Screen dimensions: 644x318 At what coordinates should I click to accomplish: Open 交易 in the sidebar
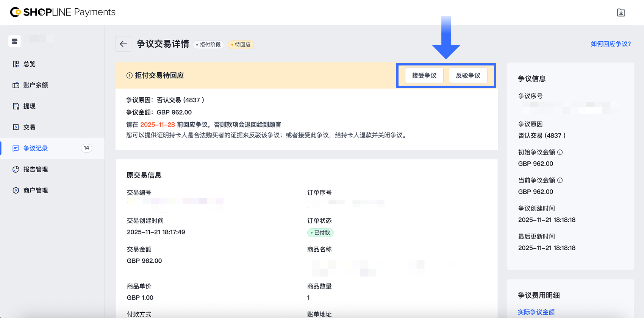(x=29, y=127)
